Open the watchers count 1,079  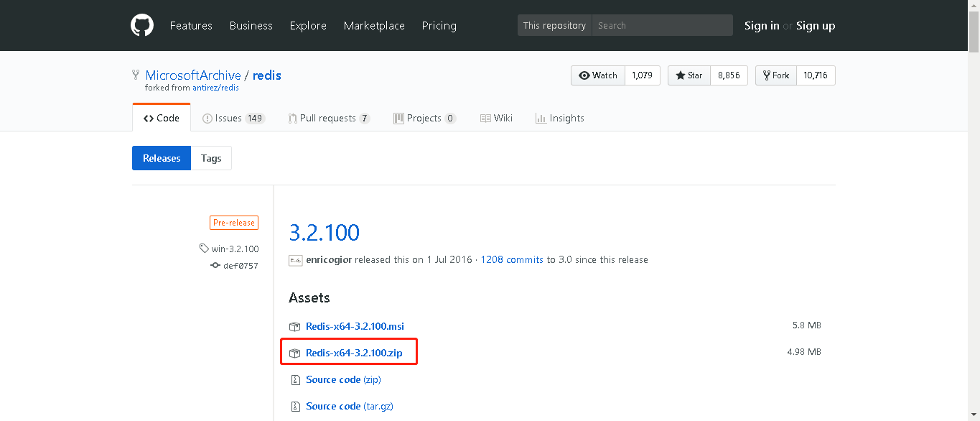coord(643,75)
